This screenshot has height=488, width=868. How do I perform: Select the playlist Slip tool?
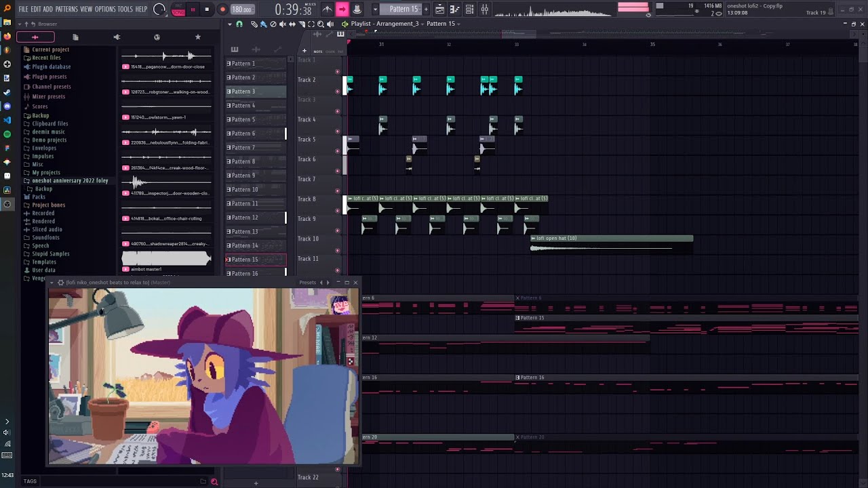tap(292, 24)
